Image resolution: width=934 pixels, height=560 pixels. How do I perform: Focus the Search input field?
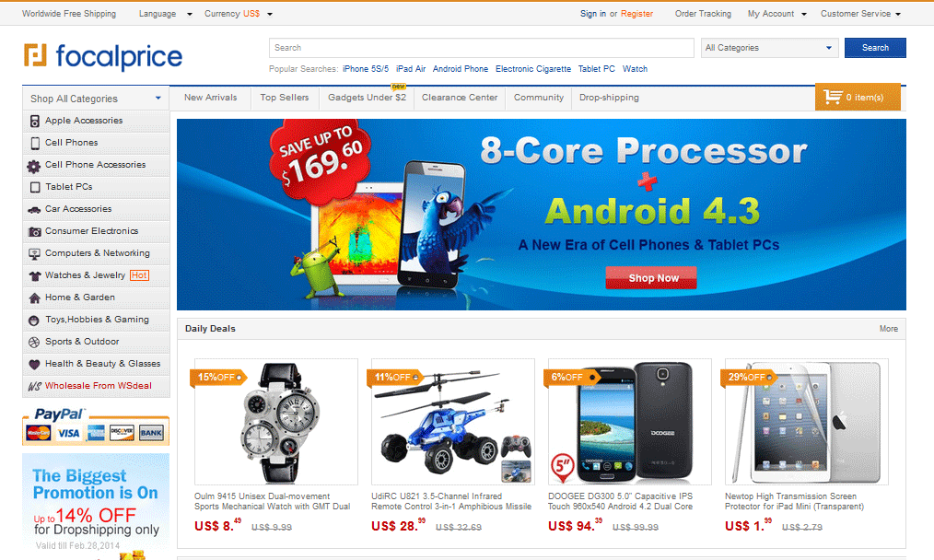[x=482, y=48]
